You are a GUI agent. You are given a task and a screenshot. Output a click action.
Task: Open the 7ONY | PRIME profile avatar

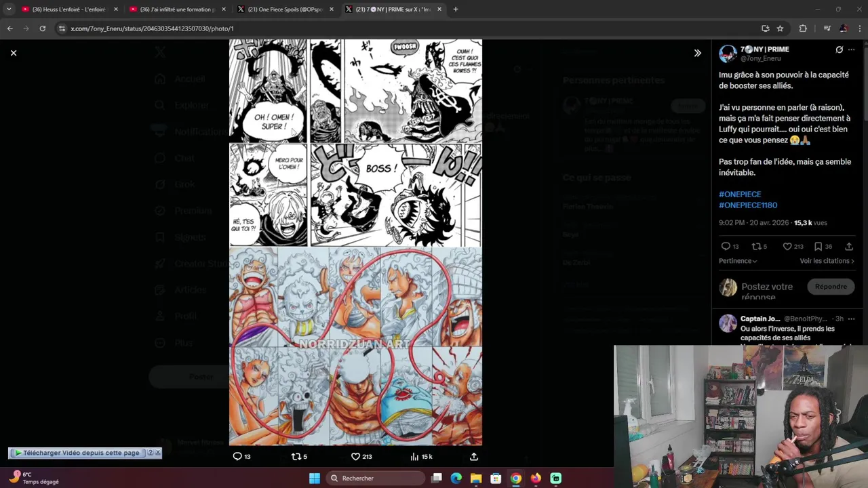tap(728, 54)
